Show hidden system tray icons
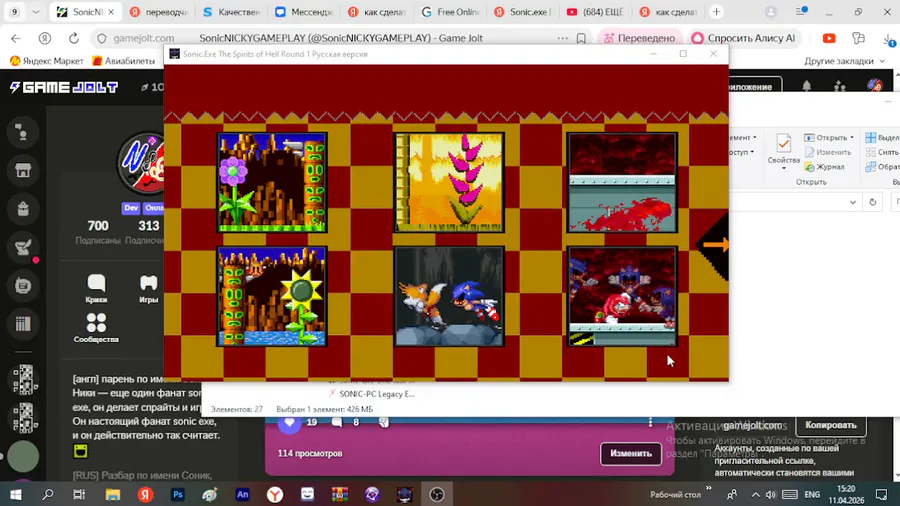Image resolution: width=900 pixels, height=506 pixels. click(755, 495)
